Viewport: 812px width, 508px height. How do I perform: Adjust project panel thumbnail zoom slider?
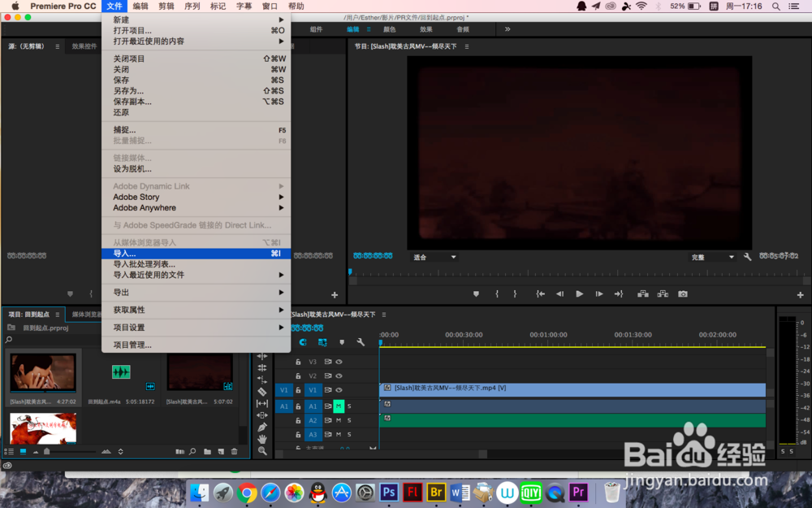coord(46,451)
